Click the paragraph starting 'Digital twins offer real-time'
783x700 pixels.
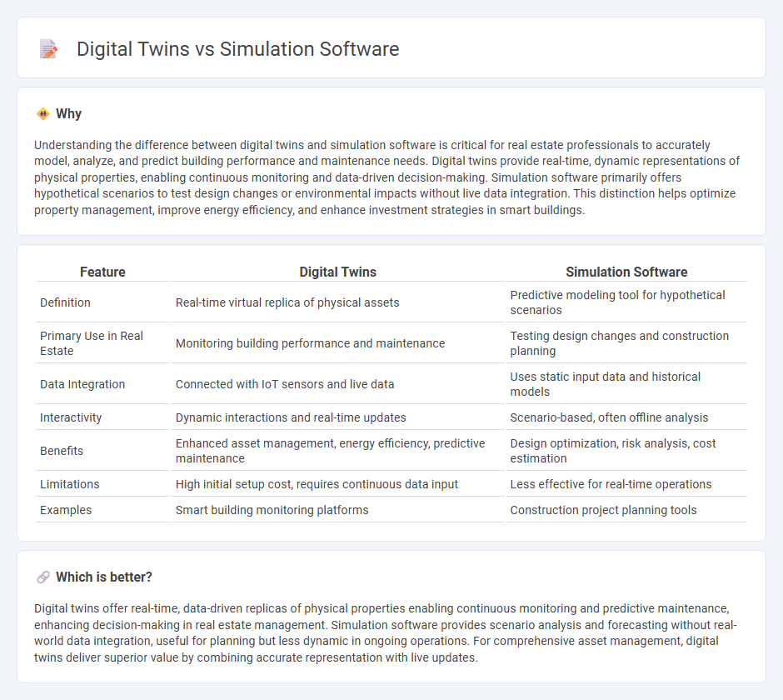coord(386,633)
